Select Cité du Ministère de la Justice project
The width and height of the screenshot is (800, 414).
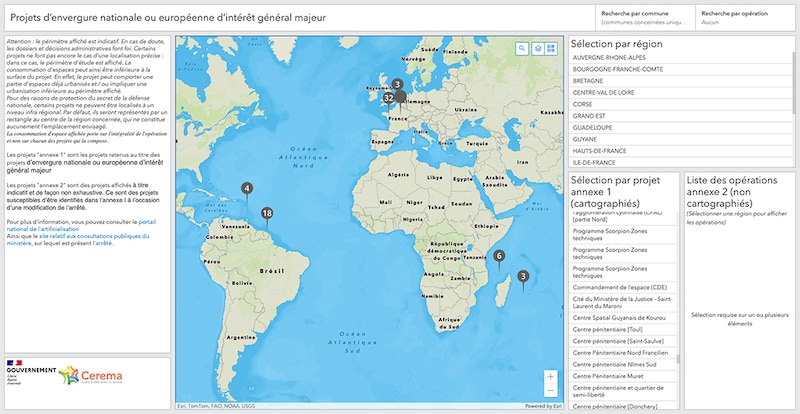click(x=622, y=303)
